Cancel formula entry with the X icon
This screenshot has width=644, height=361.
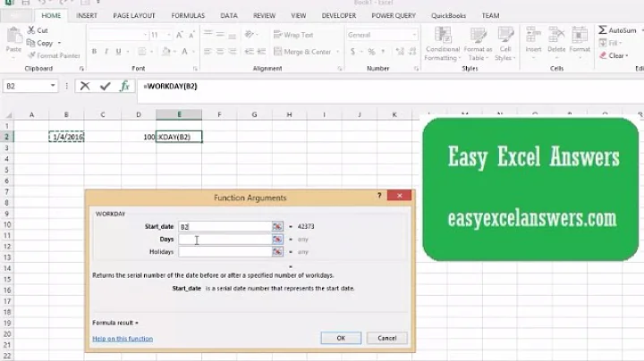pyautogui.click(x=85, y=86)
